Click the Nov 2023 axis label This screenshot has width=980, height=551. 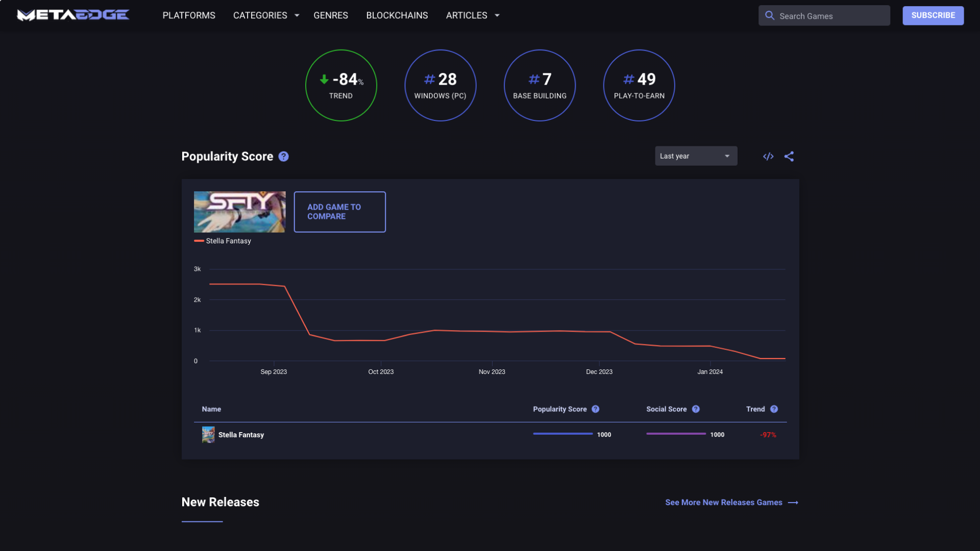point(492,372)
